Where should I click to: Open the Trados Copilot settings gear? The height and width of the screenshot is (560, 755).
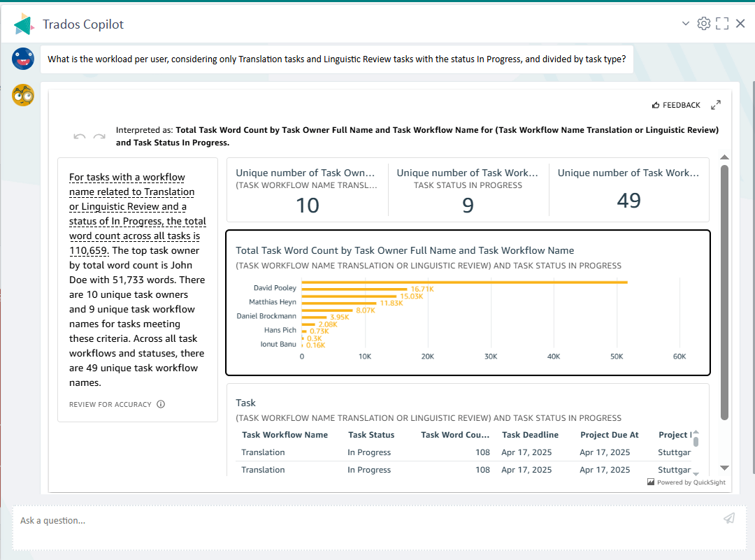(703, 24)
